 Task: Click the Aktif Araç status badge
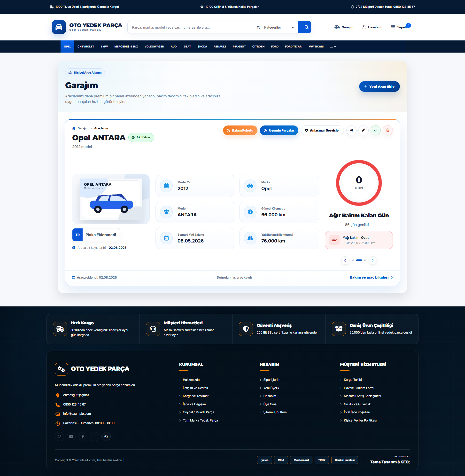coord(141,138)
